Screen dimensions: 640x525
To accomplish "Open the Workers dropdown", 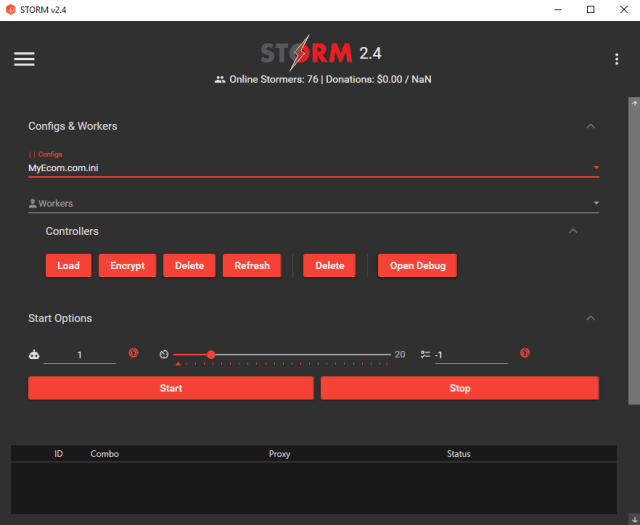I will click(313, 203).
